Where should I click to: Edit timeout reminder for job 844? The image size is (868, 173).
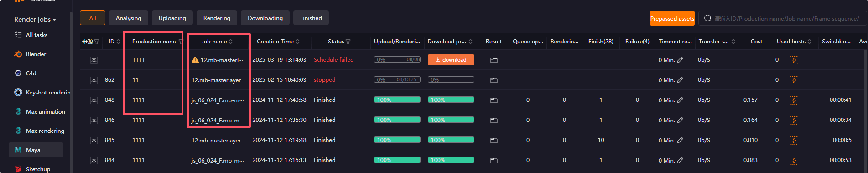(680, 160)
